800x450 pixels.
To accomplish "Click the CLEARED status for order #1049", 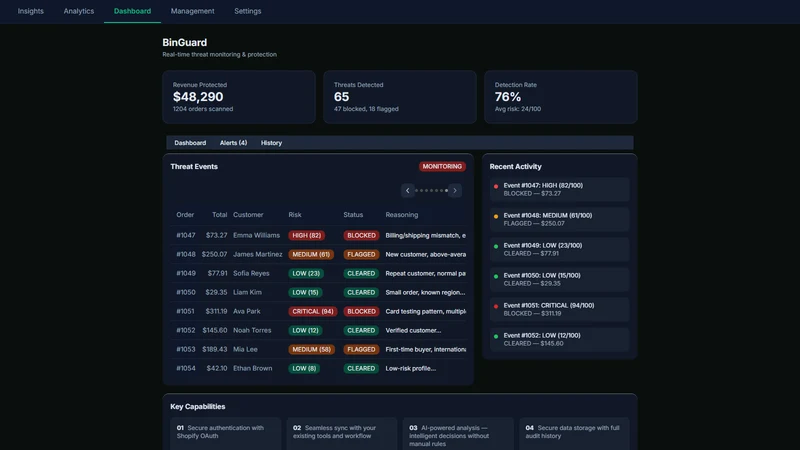I will pyautogui.click(x=361, y=273).
